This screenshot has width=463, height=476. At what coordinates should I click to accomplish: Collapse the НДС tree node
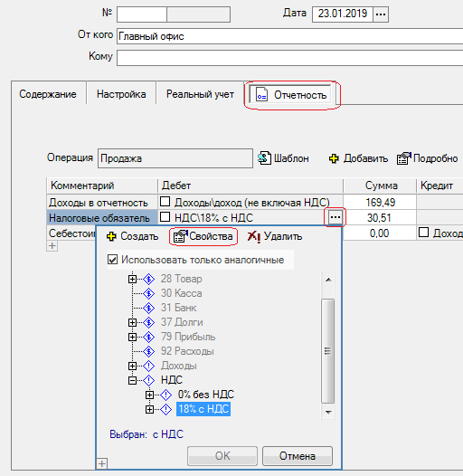pos(132,380)
